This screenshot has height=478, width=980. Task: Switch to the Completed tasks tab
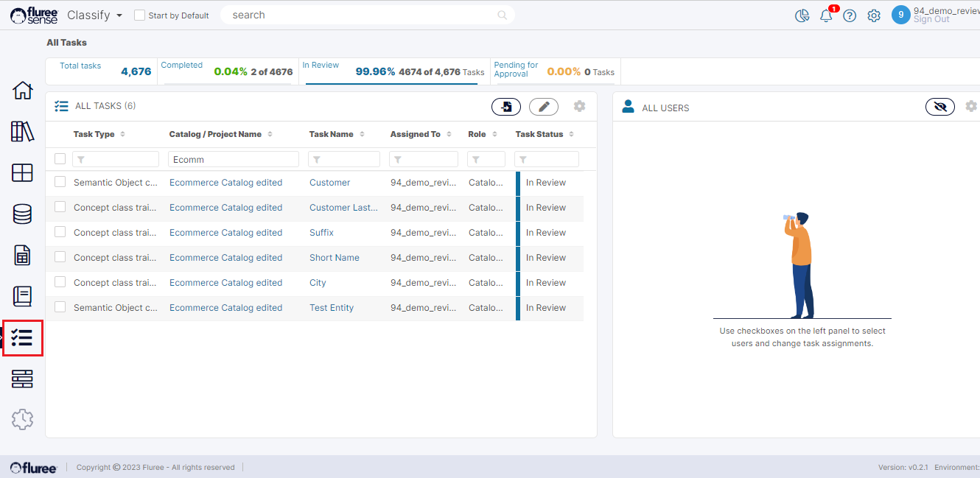click(226, 71)
